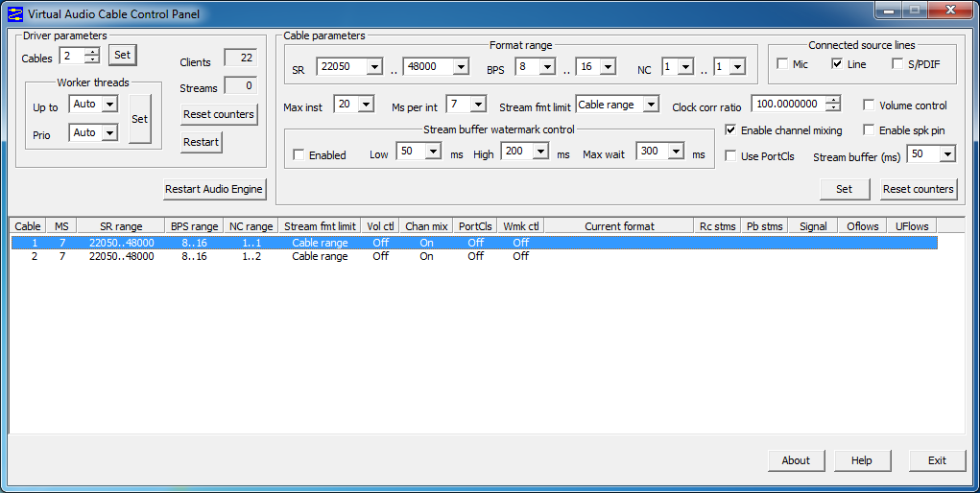Click the Worker threads Set button
Screen dimensions: 980x493
pyautogui.click(x=140, y=119)
